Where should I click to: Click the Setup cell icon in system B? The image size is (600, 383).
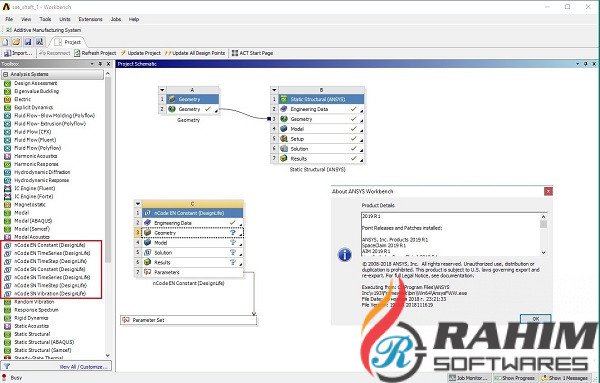[x=284, y=139]
